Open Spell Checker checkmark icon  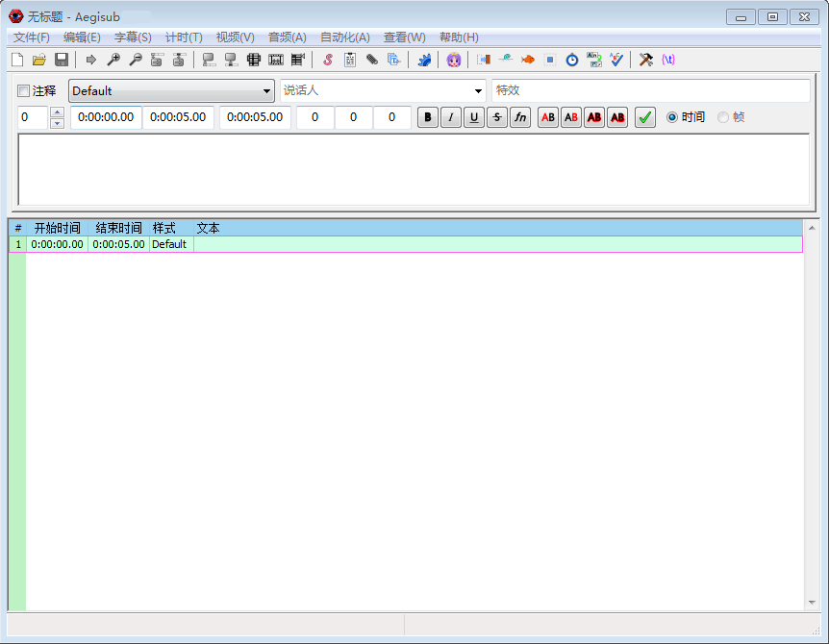pos(616,60)
